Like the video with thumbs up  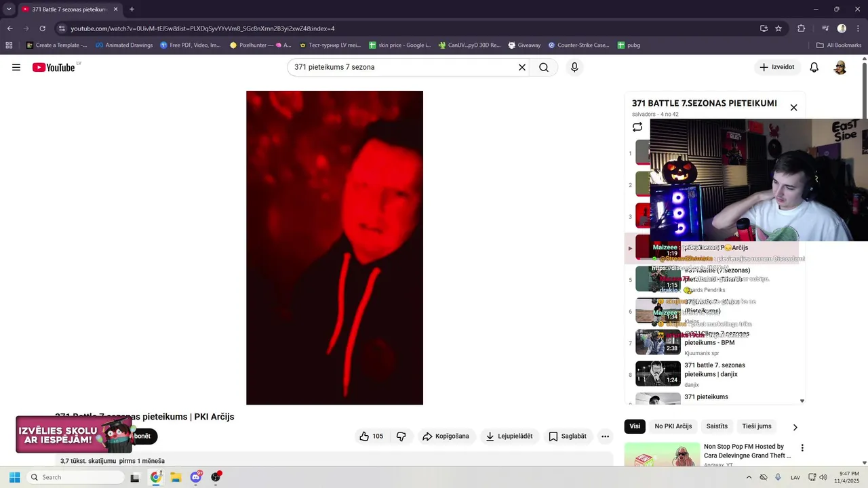coord(372,436)
